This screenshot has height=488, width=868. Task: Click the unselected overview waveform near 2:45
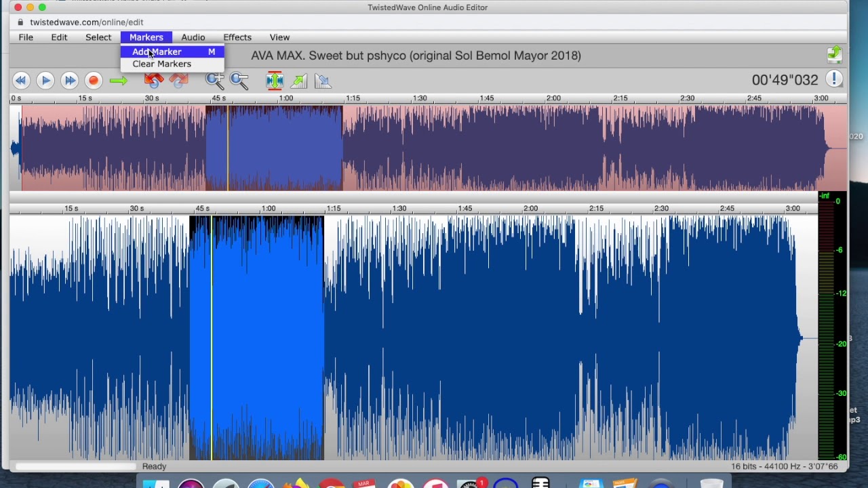click(754, 148)
